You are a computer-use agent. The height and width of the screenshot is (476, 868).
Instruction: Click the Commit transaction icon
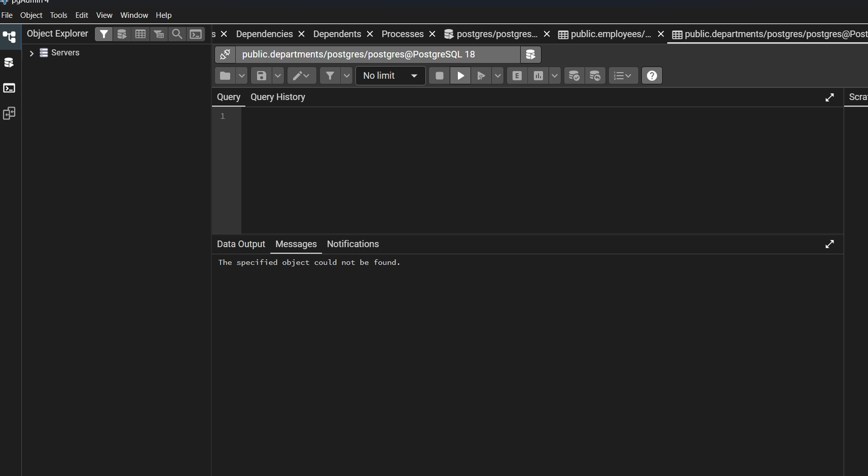574,75
